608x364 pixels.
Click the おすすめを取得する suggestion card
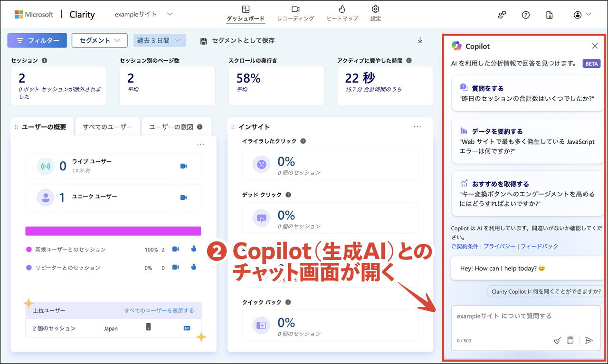tap(527, 194)
